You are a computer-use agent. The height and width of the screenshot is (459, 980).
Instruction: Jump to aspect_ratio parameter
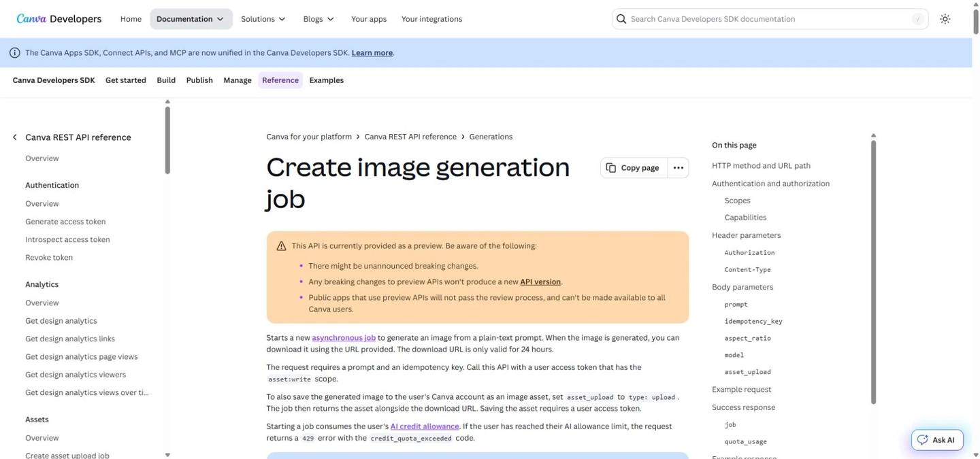pyautogui.click(x=747, y=338)
